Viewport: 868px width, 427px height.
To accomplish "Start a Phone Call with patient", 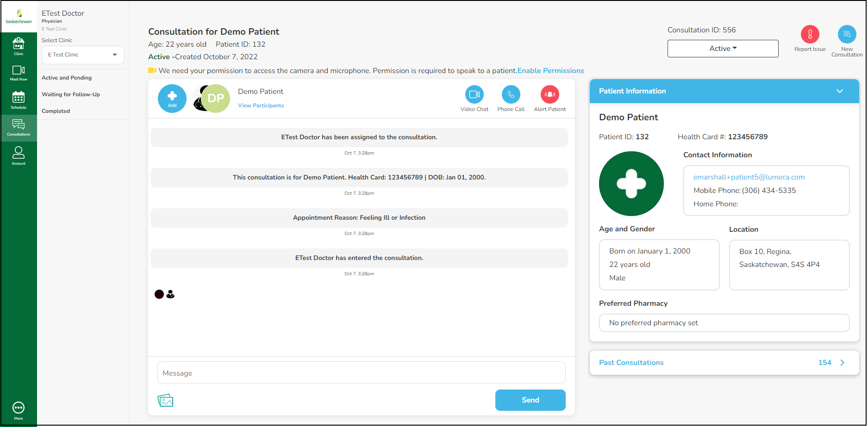I will [x=511, y=95].
